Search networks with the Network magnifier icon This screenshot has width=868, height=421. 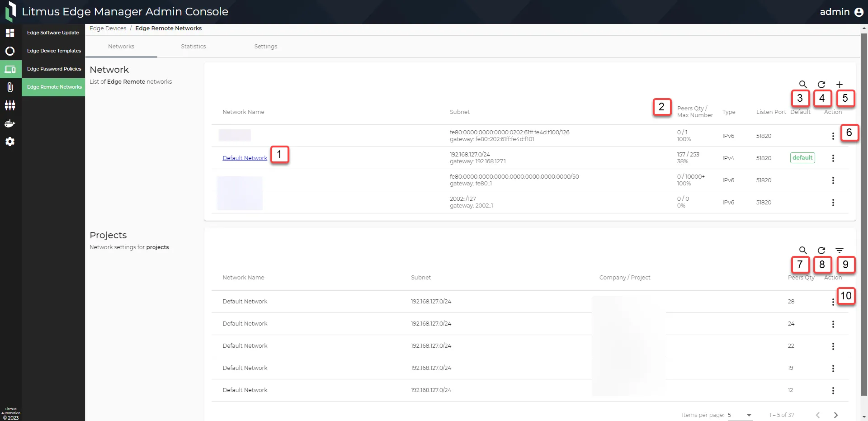pyautogui.click(x=803, y=85)
